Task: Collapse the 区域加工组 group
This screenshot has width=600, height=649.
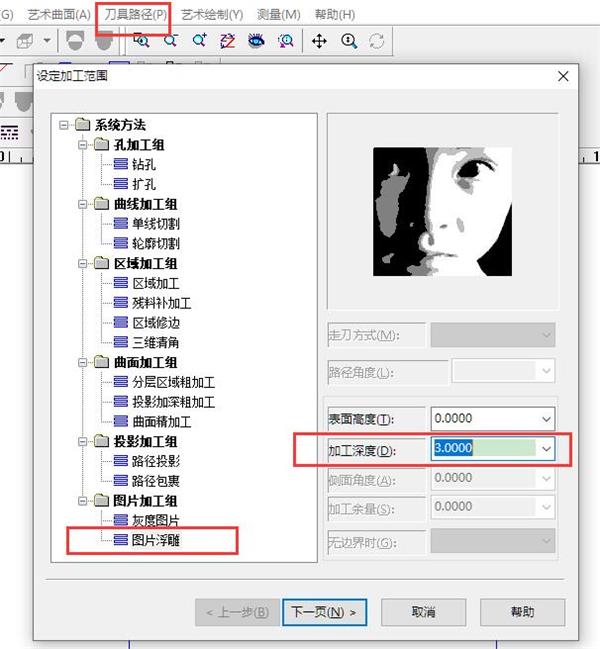Action: click(x=82, y=263)
